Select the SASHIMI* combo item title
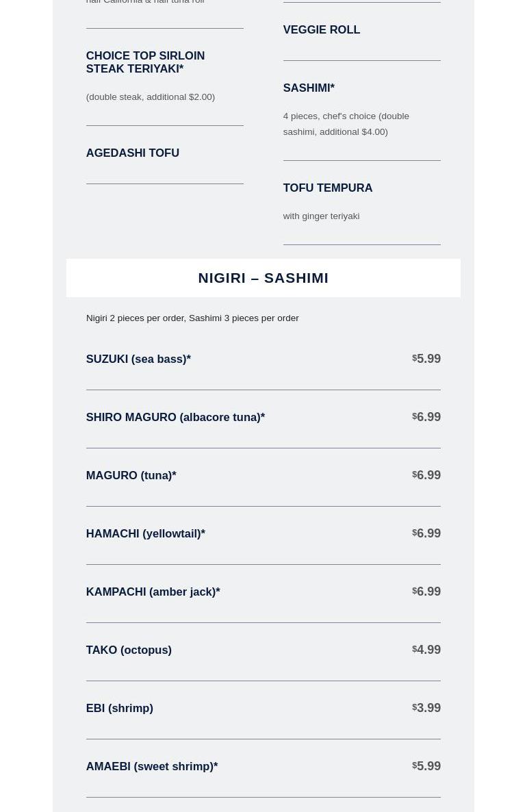The image size is (527, 812). click(x=309, y=88)
